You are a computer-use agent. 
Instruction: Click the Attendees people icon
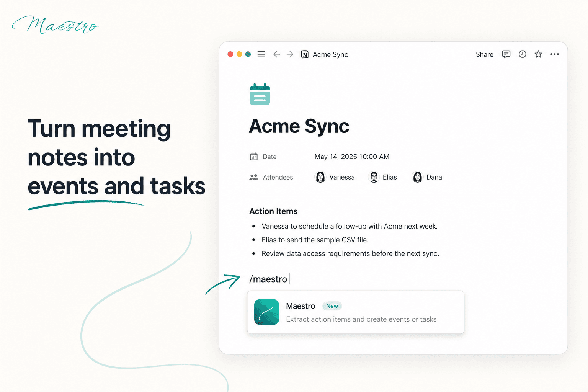pyautogui.click(x=254, y=177)
